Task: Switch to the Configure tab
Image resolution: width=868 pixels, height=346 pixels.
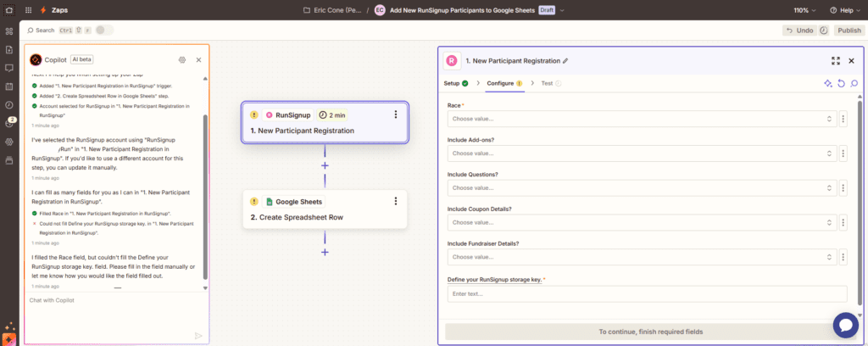Action: point(504,83)
